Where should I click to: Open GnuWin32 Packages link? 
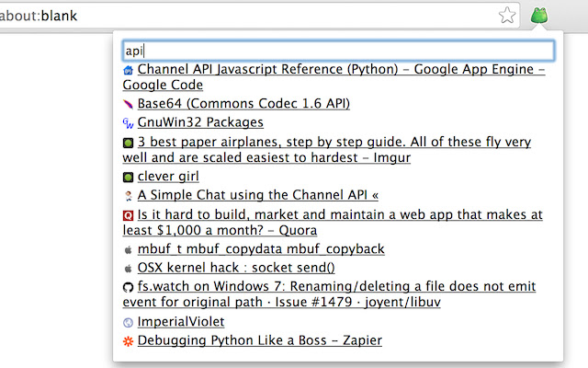click(x=200, y=122)
